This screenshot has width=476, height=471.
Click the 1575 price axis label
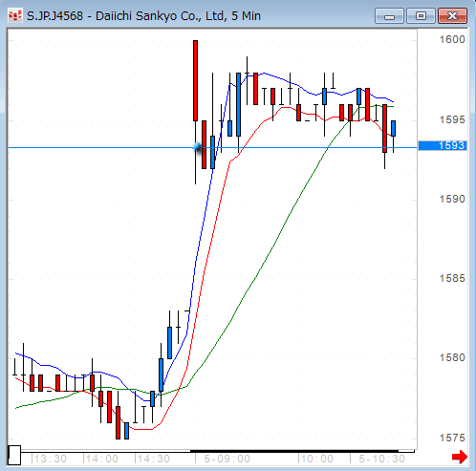point(452,438)
